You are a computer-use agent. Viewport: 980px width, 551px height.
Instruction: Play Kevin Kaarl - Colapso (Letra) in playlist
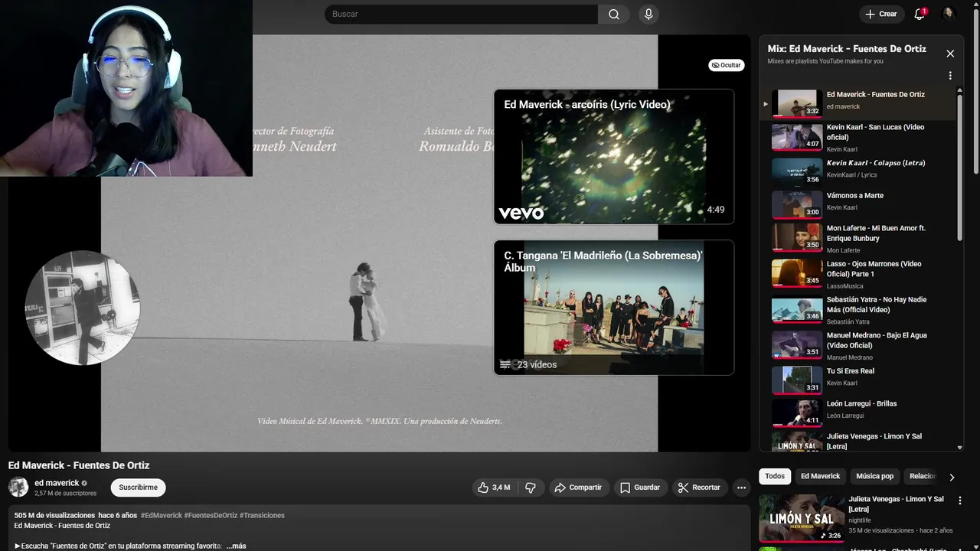coord(857,171)
